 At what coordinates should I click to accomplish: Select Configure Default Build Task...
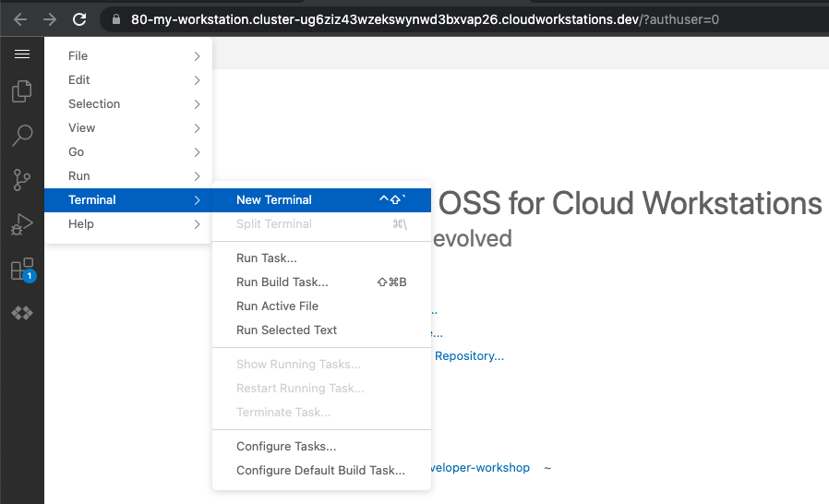pos(320,471)
